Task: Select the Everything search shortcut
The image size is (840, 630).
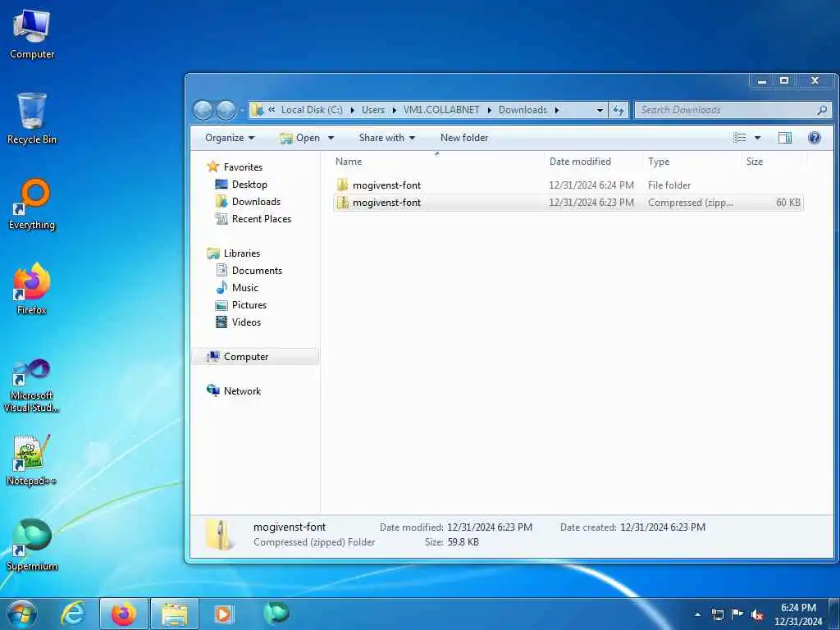Action: (x=32, y=204)
